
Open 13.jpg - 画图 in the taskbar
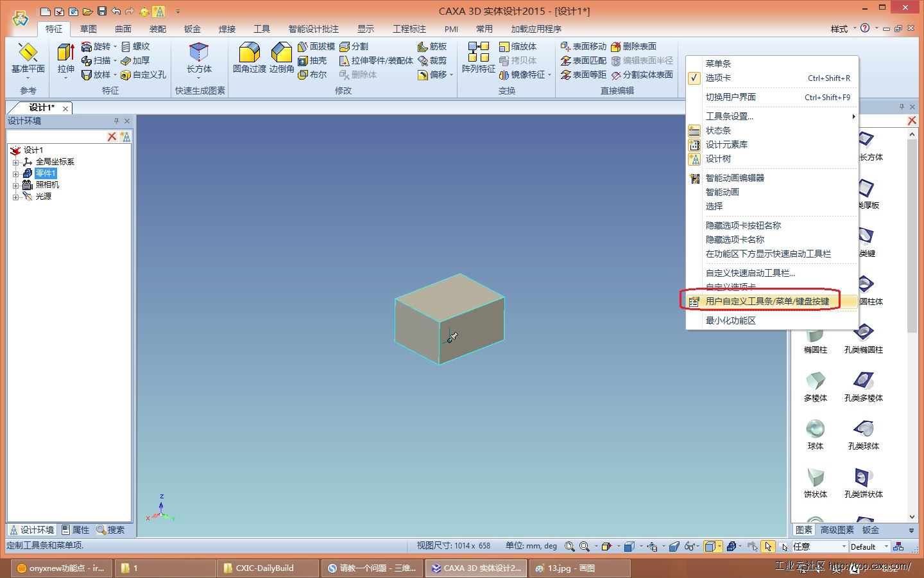[x=579, y=568]
